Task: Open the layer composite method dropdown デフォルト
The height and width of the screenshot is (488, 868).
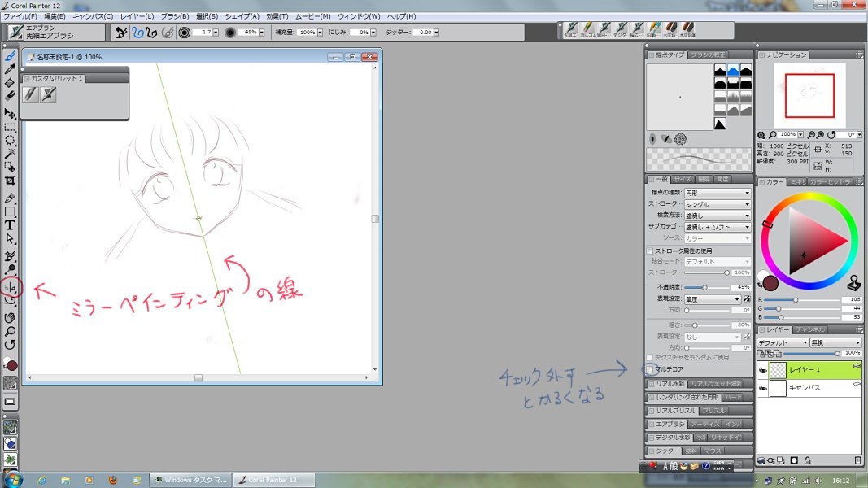Action: point(782,342)
